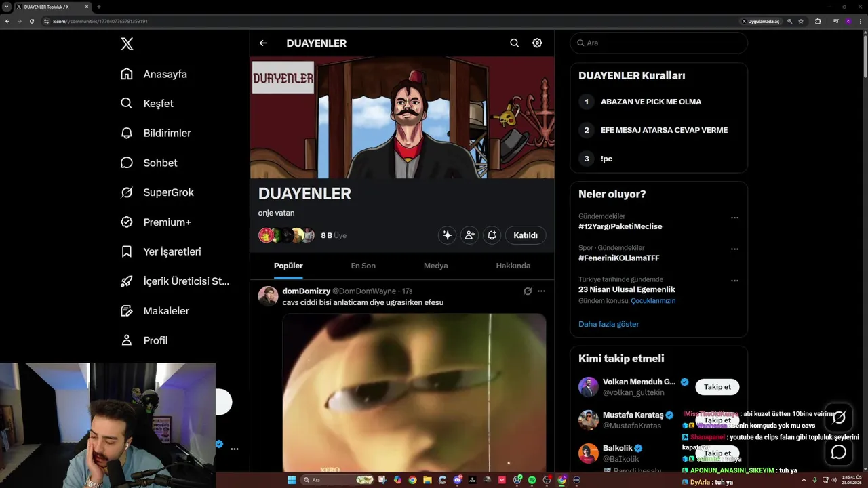Screen dimensions: 868x488
Task: Open account menu three dots at sidebar bottom
Action: [x=235, y=449]
